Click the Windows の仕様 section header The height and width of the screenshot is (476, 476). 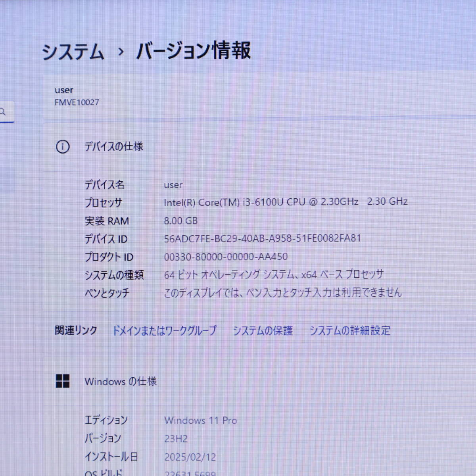[121, 382]
